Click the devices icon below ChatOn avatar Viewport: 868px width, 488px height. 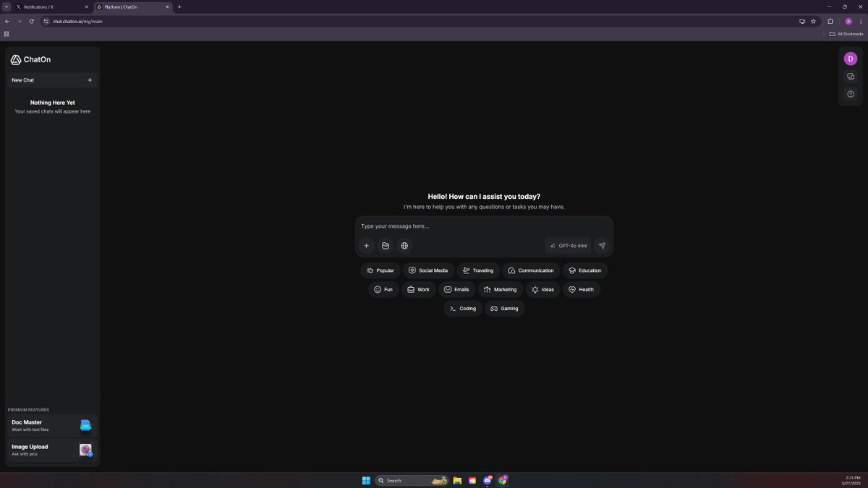(851, 77)
